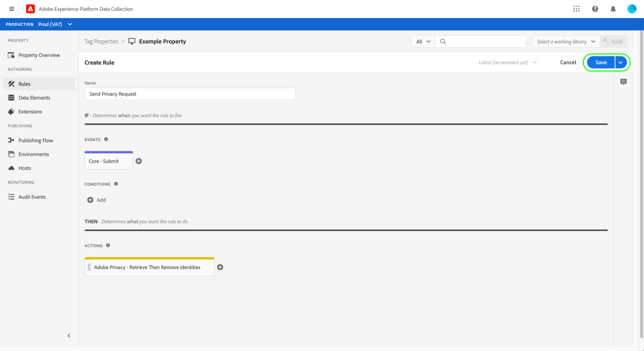Image resolution: width=644 pixels, height=351 pixels.
Task: Click the Events info icon
Action: 106,139
